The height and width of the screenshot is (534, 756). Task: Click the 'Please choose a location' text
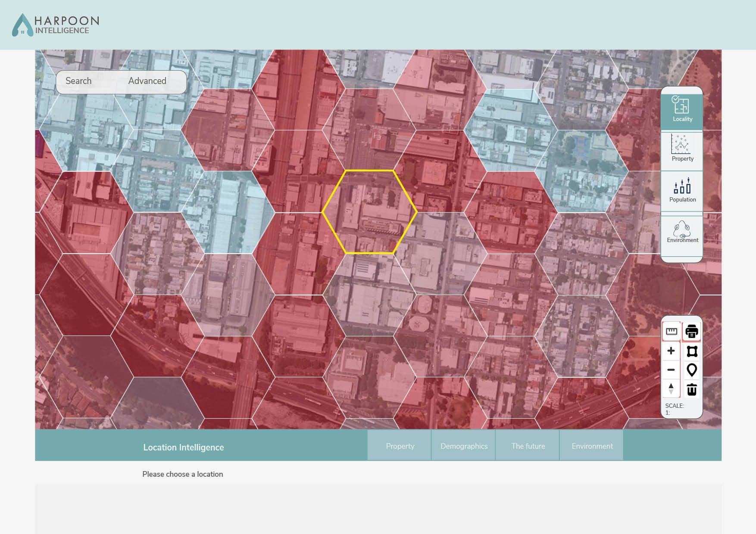(x=183, y=474)
